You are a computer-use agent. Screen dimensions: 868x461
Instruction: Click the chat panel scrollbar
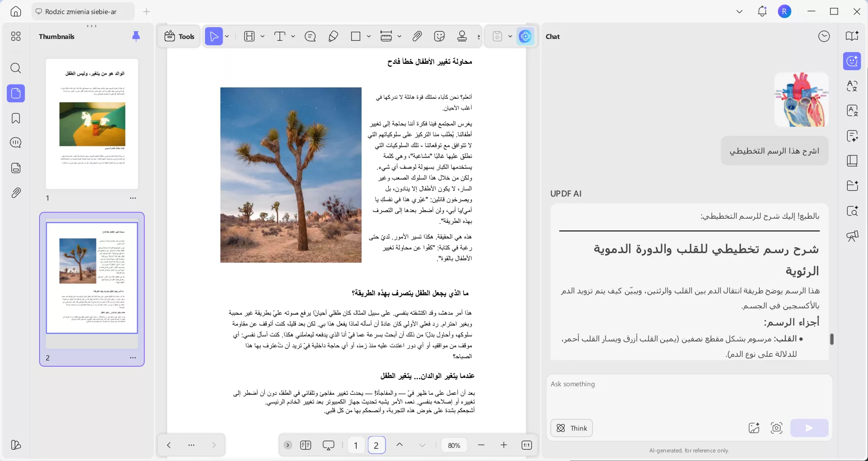pyautogui.click(x=833, y=339)
